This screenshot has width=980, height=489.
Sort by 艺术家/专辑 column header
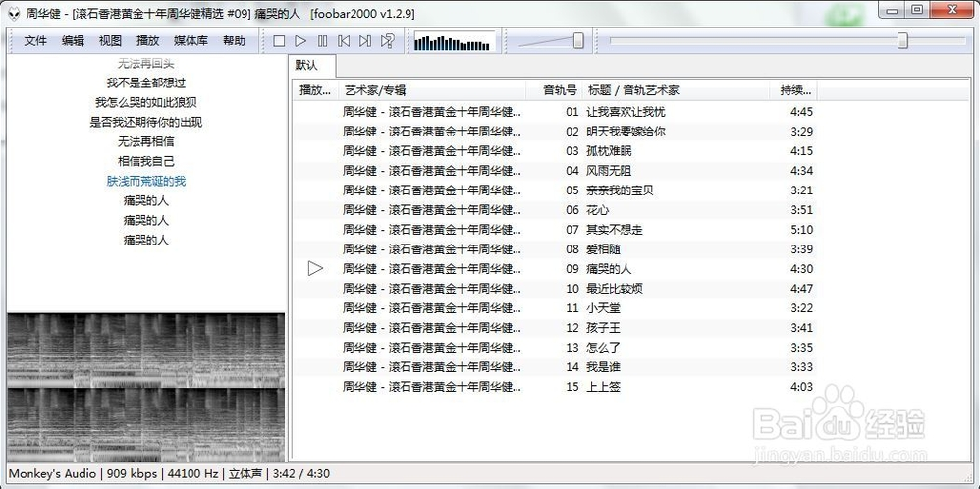[432, 90]
